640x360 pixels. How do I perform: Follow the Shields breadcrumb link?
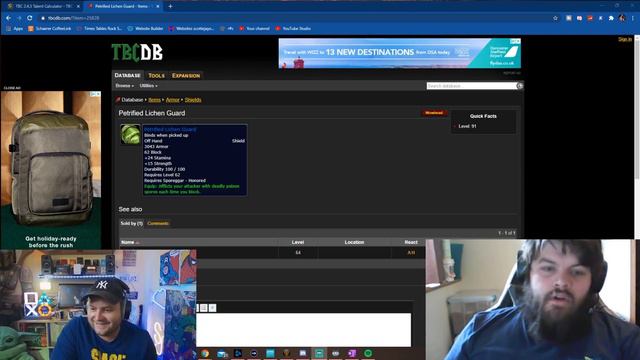pyautogui.click(x=193, y=100)
